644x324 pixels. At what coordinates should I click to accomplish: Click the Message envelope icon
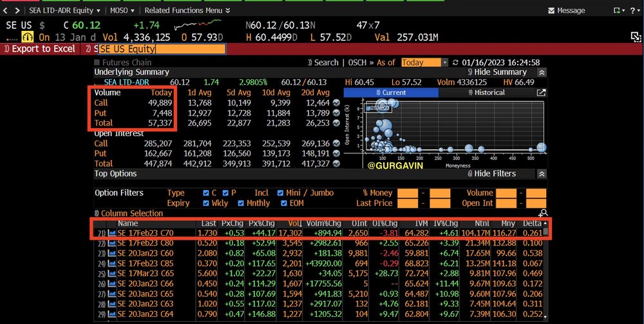552,10
